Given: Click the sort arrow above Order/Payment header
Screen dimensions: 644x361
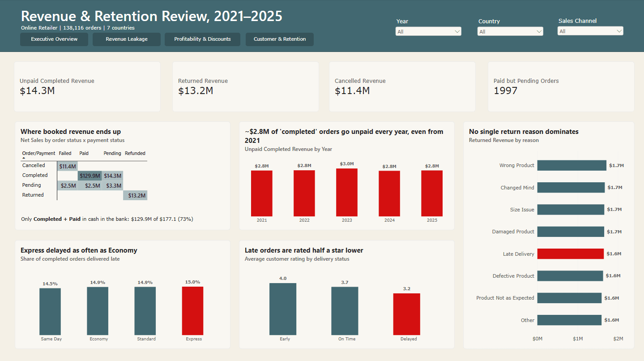Looking at the screenshot, I should pyautogui.click(x=24, y=158).
